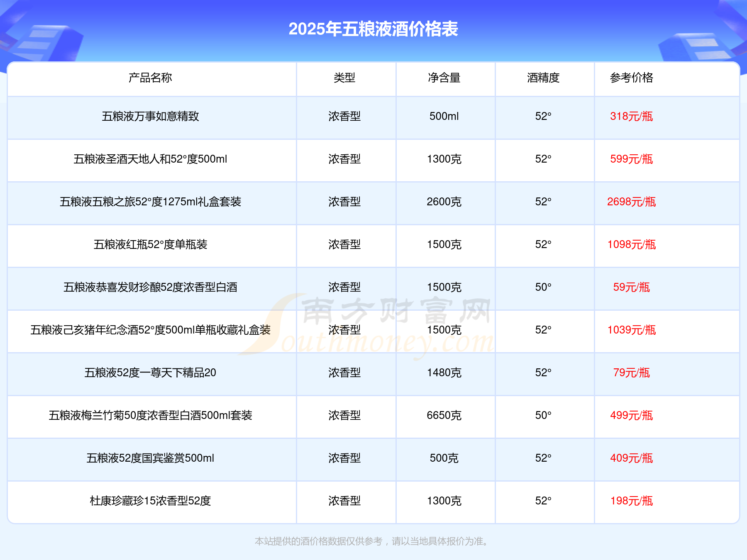
Task: Click net content 6650克
Action: tap(444, 415)
